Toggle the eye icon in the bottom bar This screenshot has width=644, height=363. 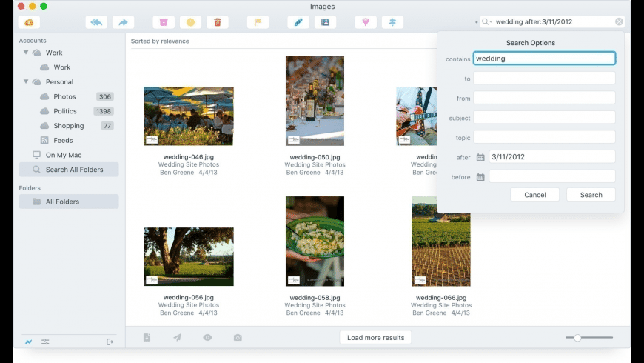207,338
